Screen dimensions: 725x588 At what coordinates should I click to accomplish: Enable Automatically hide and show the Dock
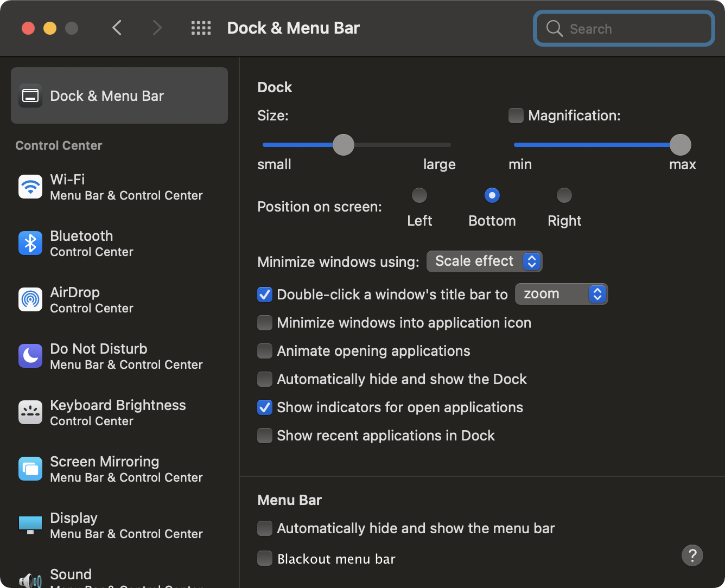265,379
